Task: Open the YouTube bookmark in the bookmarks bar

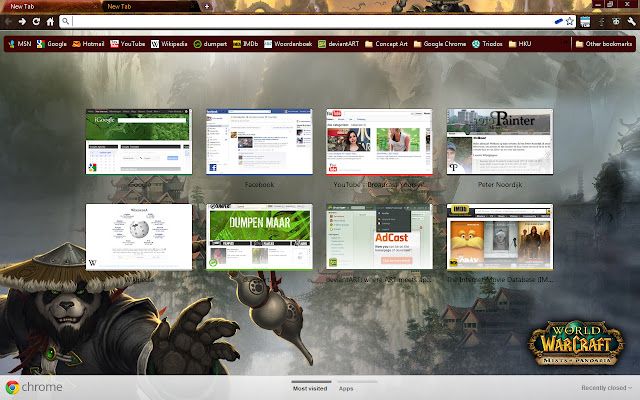Action: click(x=127, y=44)
